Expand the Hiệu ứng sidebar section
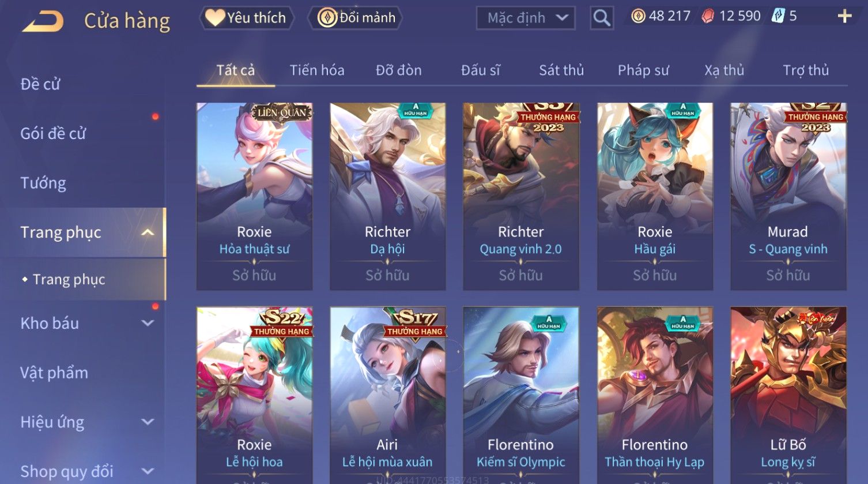Viewport: 868px width, 484px height. click(x=148, y=422)
